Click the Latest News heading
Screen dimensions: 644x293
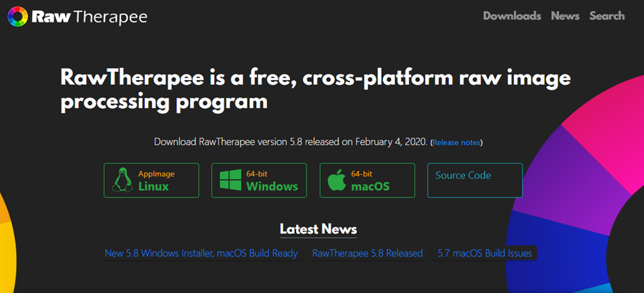[319, 229]
